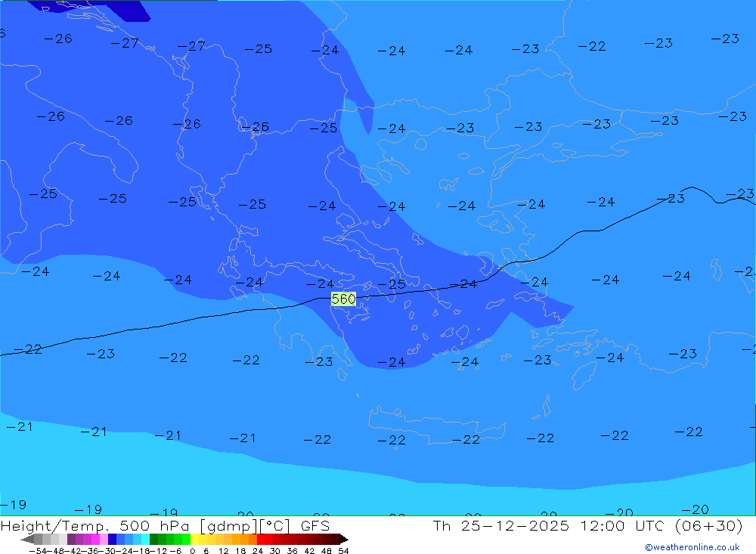The image size is (756, 554).
Task: Select the -42 legend scale value
Action: point(73,551)
